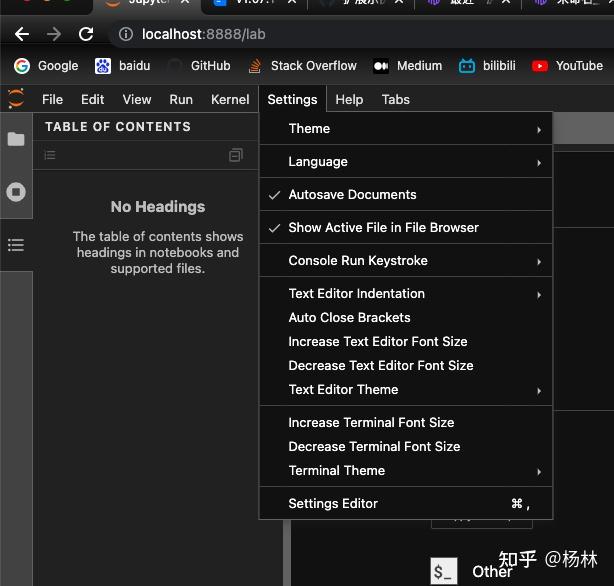Open the Tabs menu
Screen dimensions: 614x586
395,99
